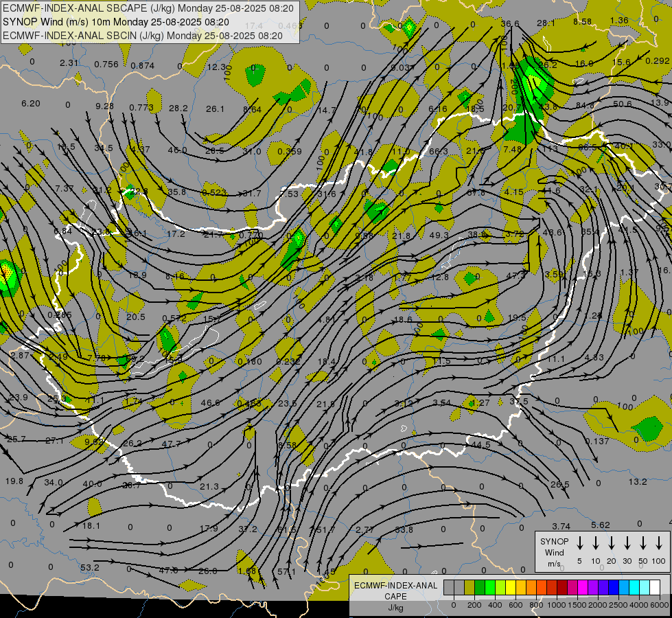This screenshot has height=618, width=672.
Task: Click the 'CAPE' label in the color legend
Action: [395, 597]
